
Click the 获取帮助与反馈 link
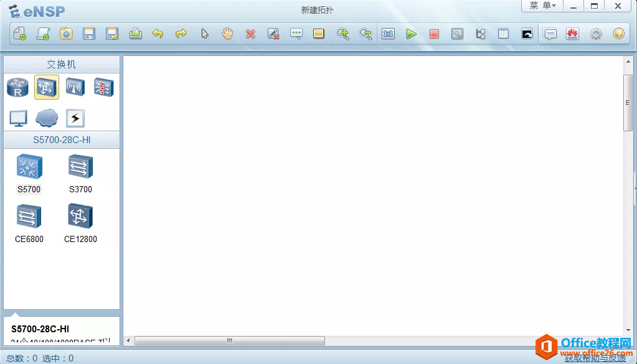coord(595,358)
